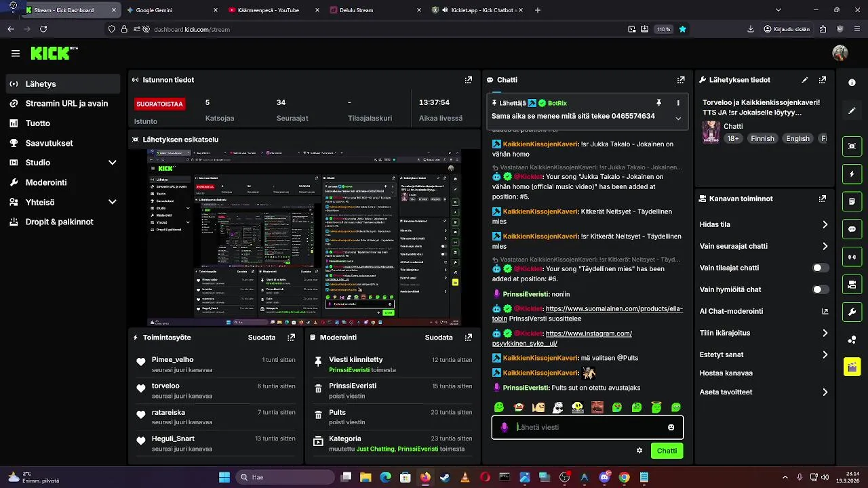This screenshot has width=868, height=488.
Task: Open Dropit & palkinnot in sidebar
Action: [62, 222]
